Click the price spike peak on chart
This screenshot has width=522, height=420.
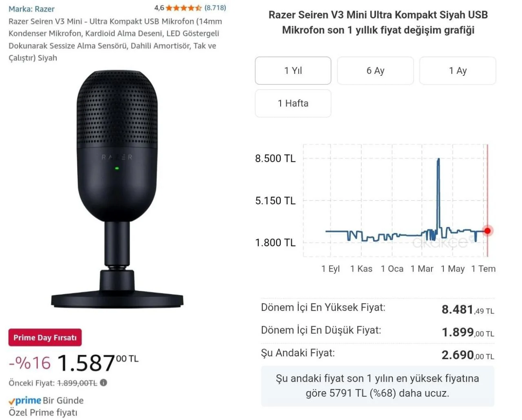tap(438, 159)
